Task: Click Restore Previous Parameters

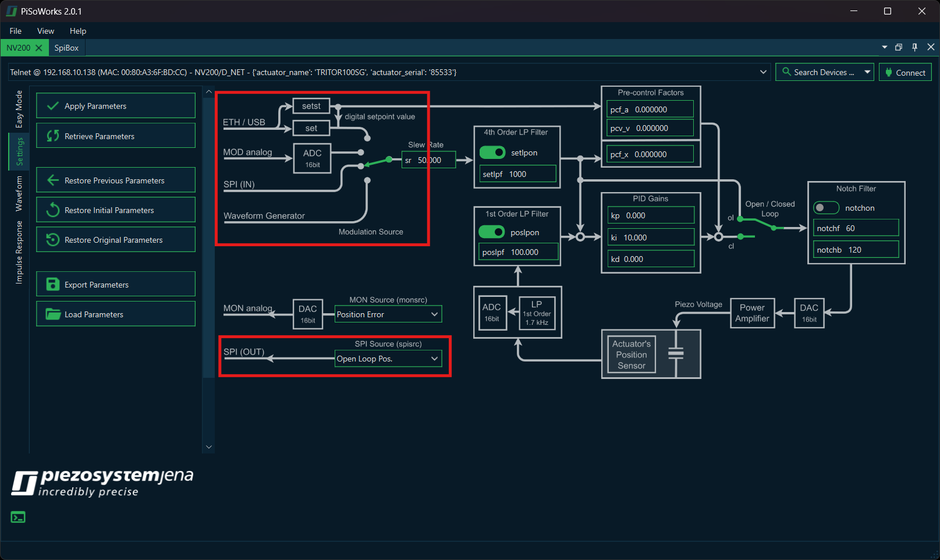Action: point(115,180)
